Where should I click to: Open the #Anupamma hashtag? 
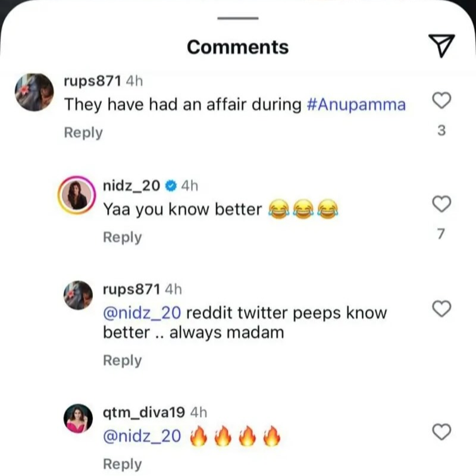[x=357, y=105]
